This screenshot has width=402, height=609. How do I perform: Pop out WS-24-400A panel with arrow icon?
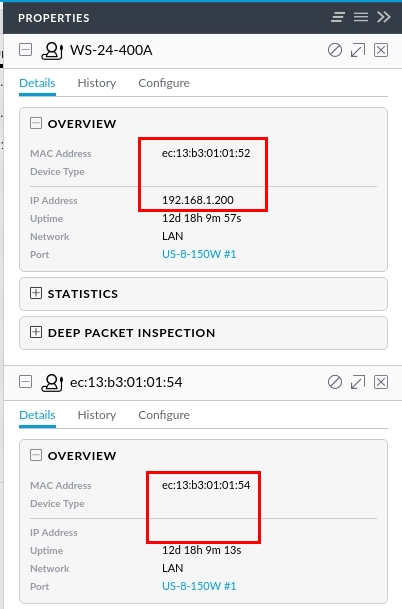coord(358,50)
